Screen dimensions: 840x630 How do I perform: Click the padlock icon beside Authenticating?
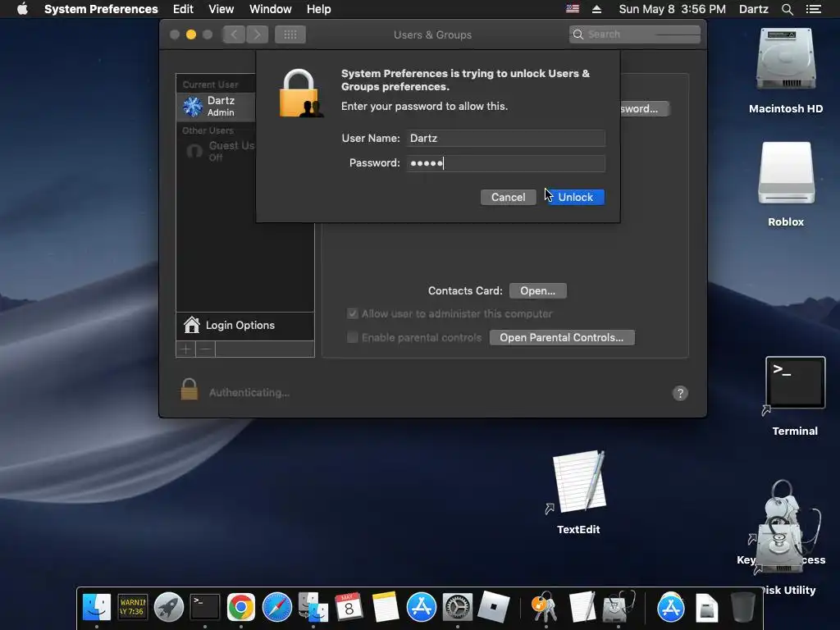[189, 390]
